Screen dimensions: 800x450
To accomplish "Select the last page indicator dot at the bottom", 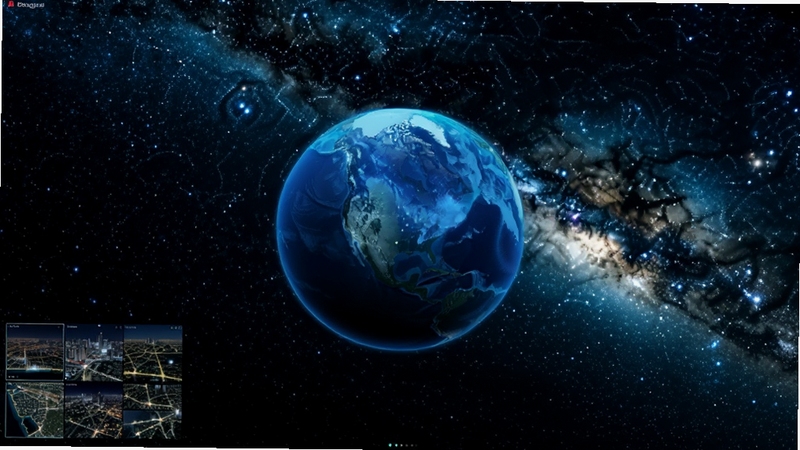I will point(416,445).
